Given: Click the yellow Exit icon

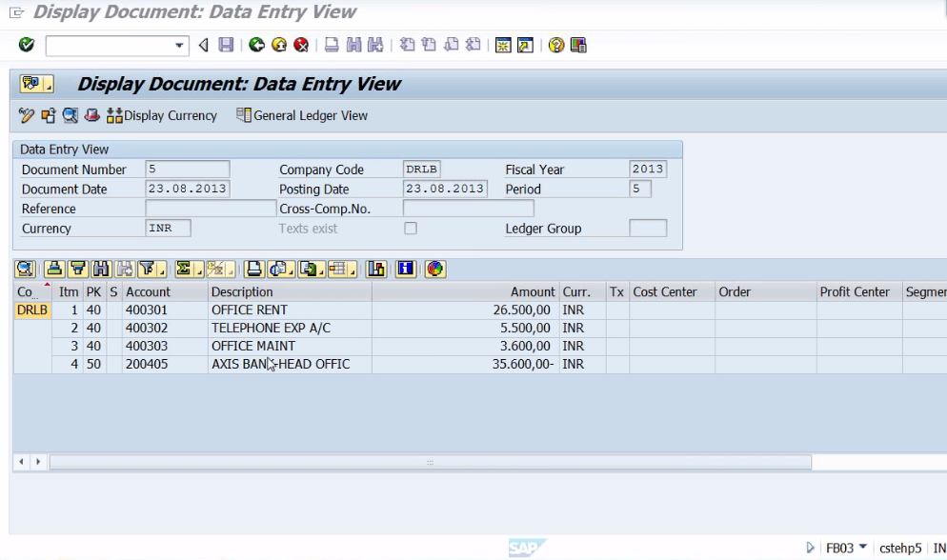Looking at the screenshot, I should (x=279, y=46).
